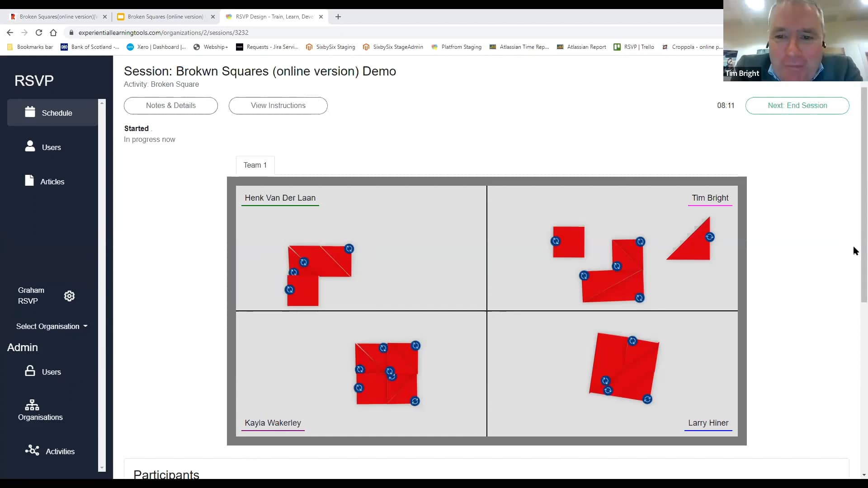Click the Next: End Session button

[797, 105]
